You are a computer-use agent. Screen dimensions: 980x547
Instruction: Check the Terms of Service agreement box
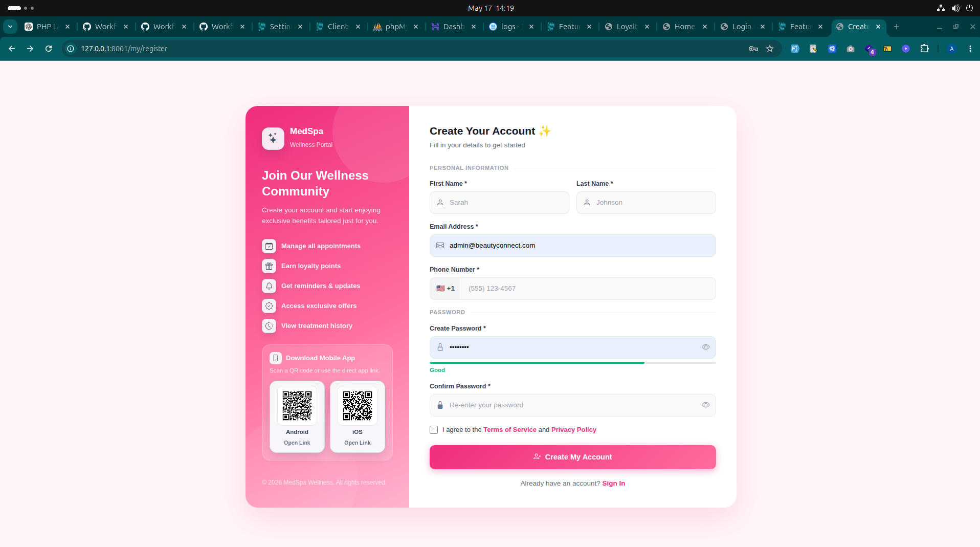[x=434, y=430]
